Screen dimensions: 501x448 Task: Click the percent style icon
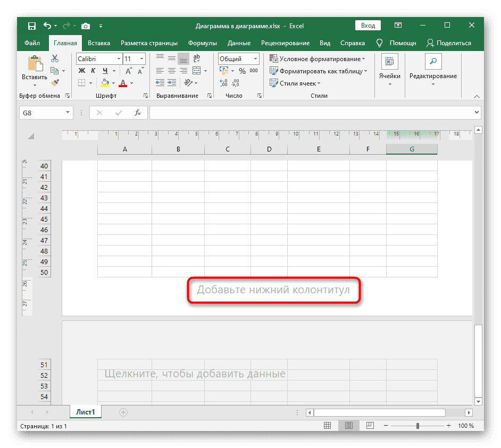242,71
